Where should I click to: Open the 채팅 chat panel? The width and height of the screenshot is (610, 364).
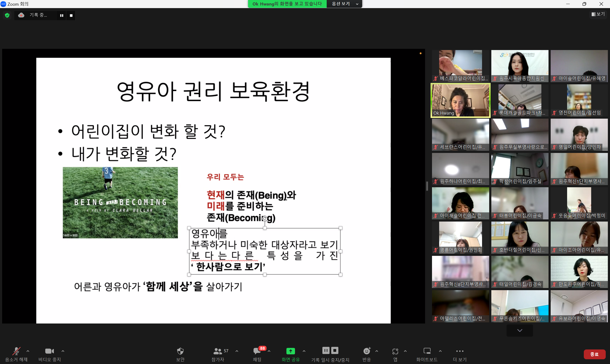(257, 354)
